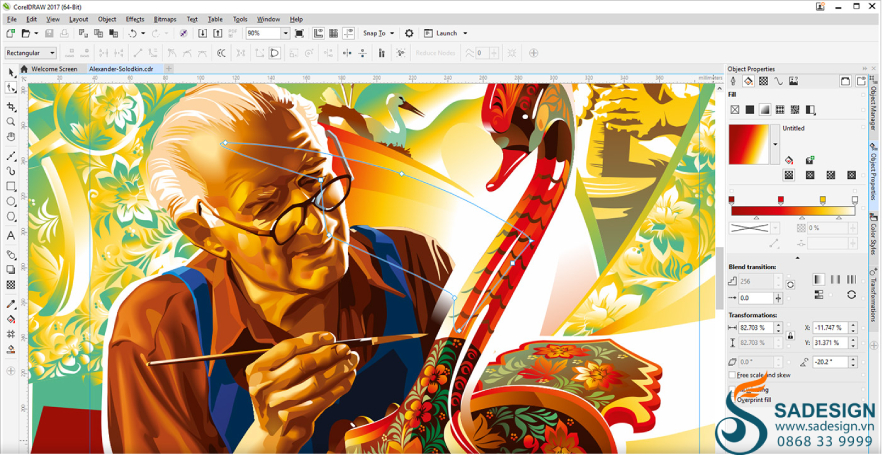Expand the Undo history dropdown arrow
The image size is (890, 465).
(x=142, y=33)
